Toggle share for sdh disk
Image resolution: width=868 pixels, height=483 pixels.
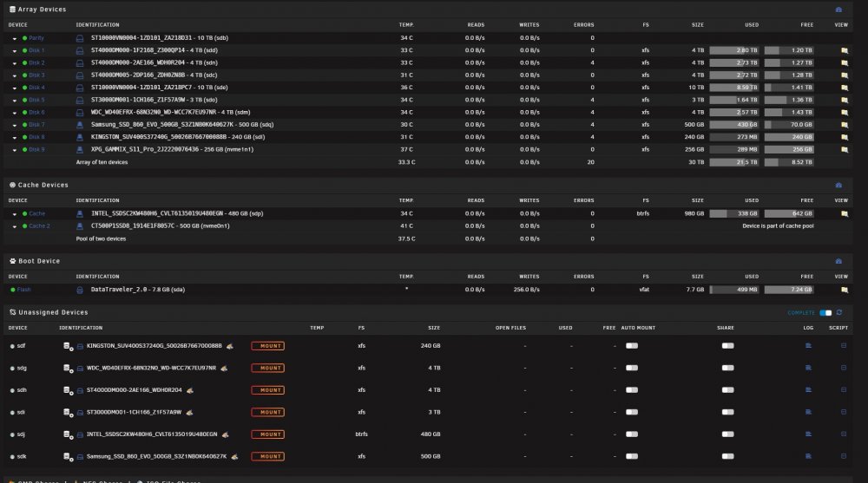tap(728, 390)
